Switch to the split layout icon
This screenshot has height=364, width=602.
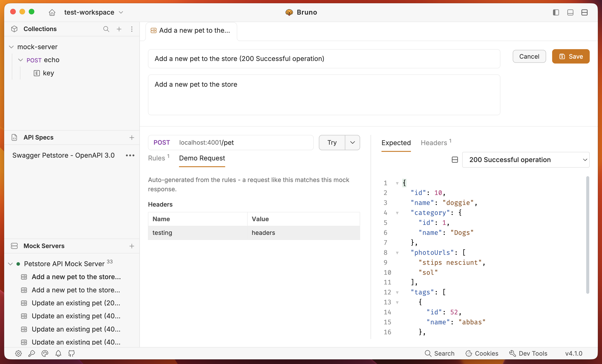[x=584, y=12]
